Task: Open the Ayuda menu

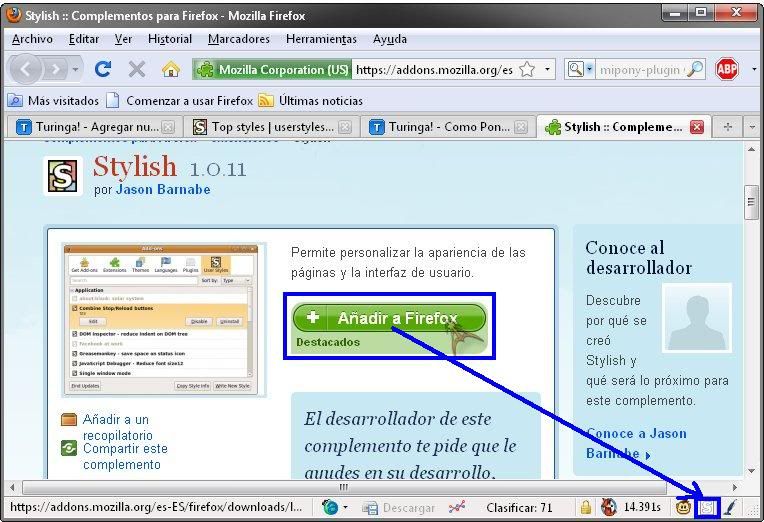Action: click(x=390, y=39)
